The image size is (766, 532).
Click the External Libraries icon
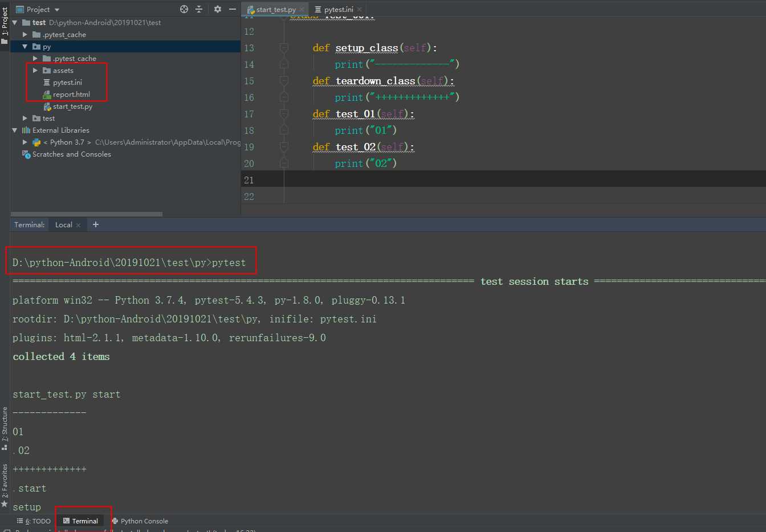(26, 130)
